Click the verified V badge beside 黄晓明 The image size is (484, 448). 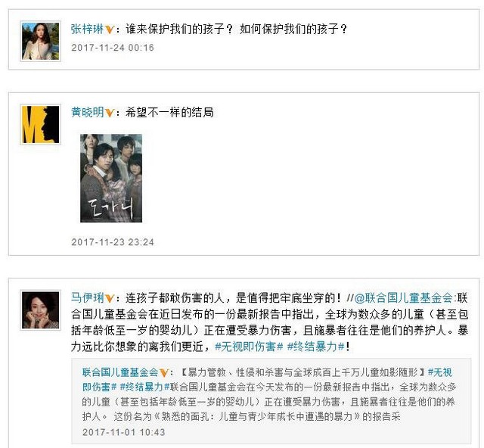pyautogui.click(x=110, y=113)
